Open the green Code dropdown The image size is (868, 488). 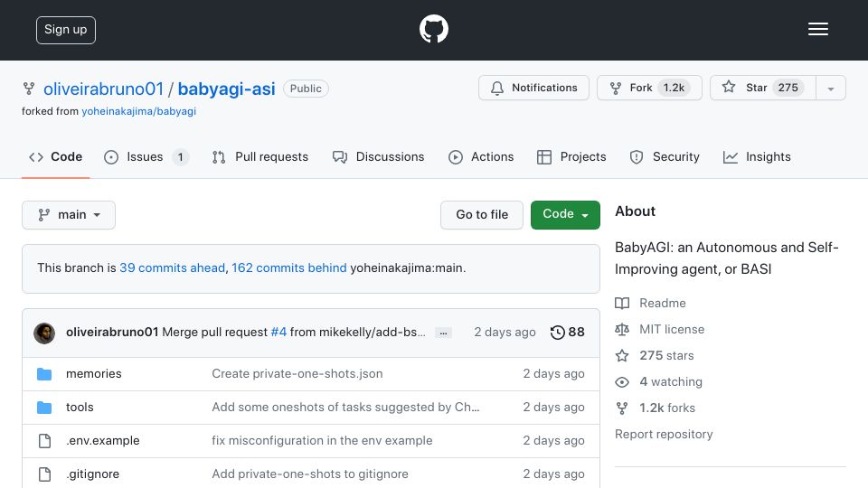point(565,215)
